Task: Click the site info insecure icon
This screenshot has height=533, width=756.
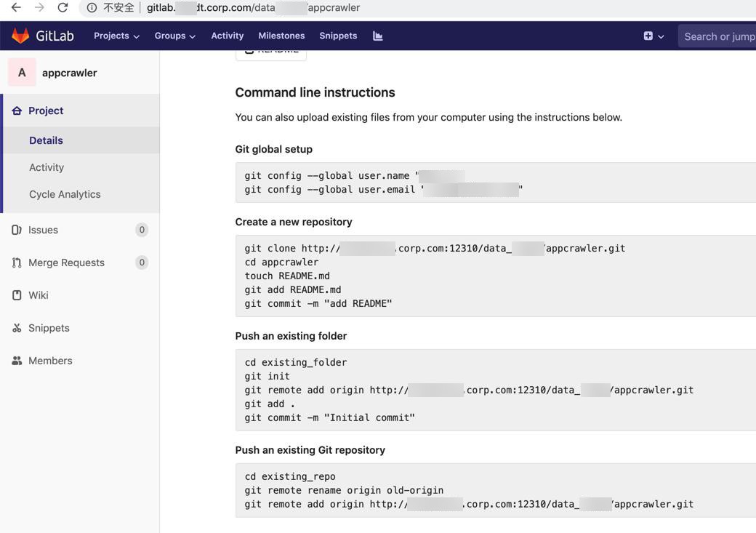Action: 92,8
